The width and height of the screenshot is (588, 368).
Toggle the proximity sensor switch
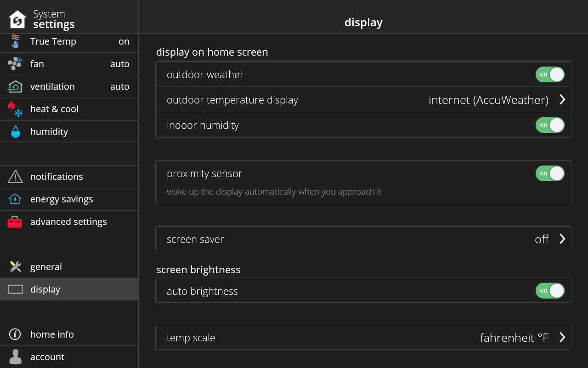click(x=550, y=173)
